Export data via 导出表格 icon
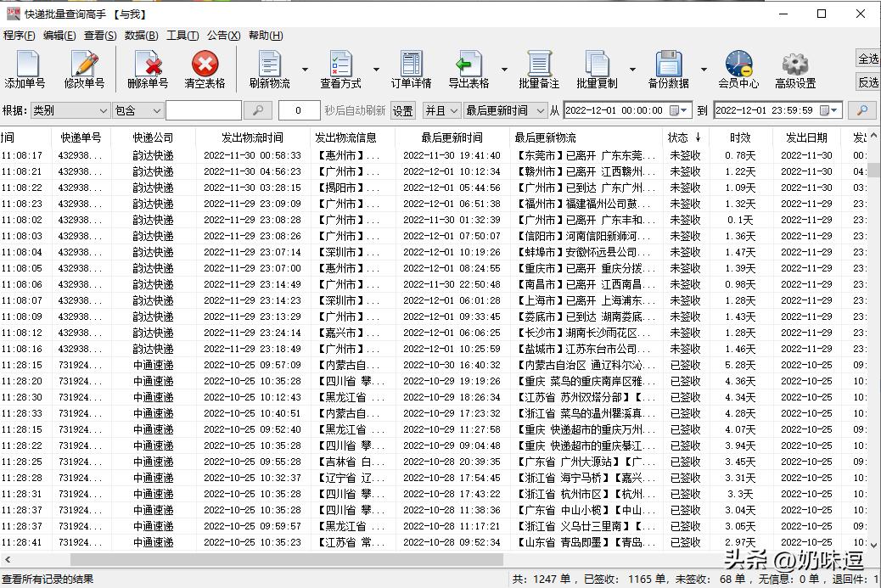Image resolution: width=881 pixels, height=588 pixels. click(469, 69)
